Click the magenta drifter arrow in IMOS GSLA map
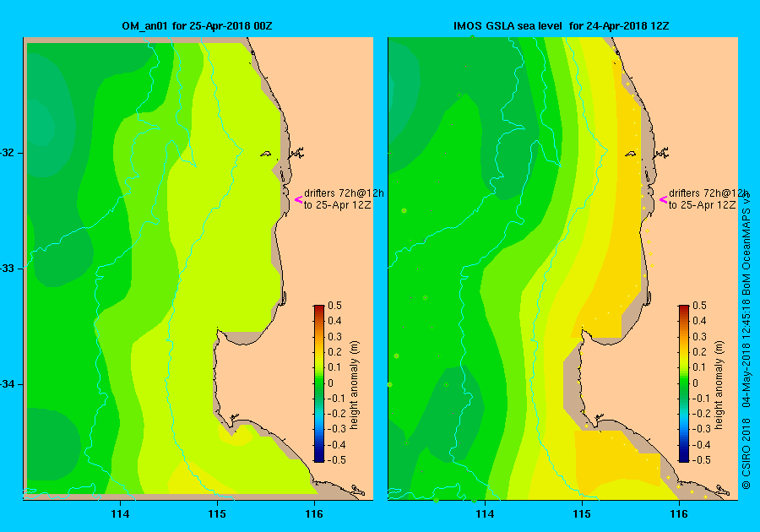This screenshot has height=532, width=760. (663, 199)
